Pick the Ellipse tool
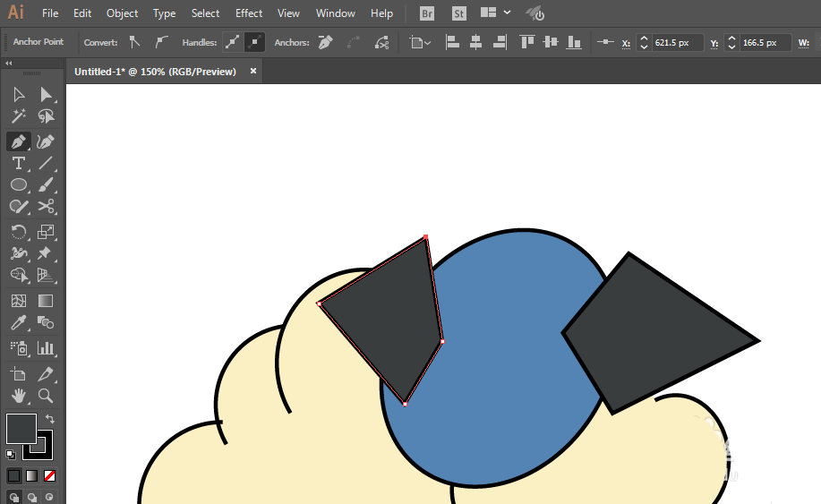This screenshot has width=821, height=504. click(18, 184)
